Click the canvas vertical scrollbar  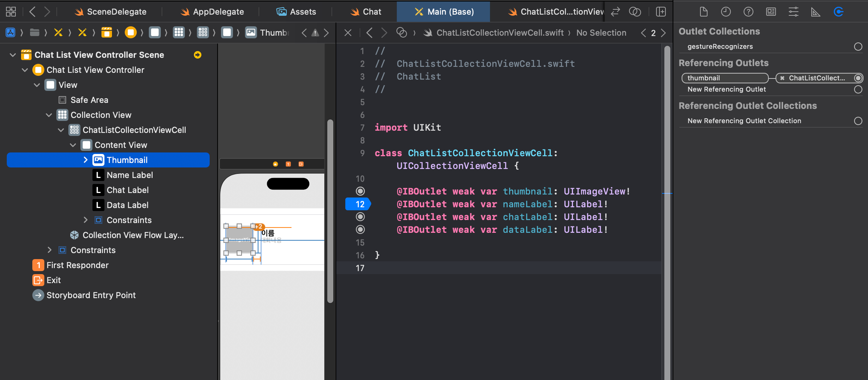click(x=330, y=211)
